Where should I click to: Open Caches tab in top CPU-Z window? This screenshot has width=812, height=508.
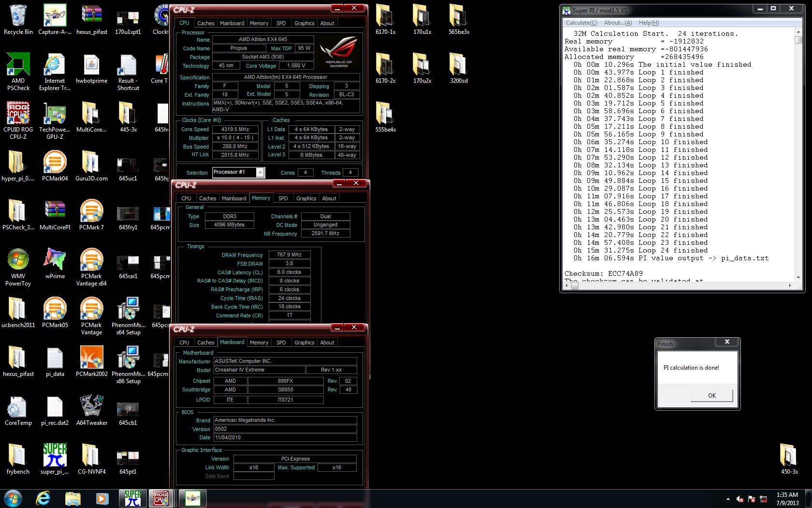click(x=205, y=23)
